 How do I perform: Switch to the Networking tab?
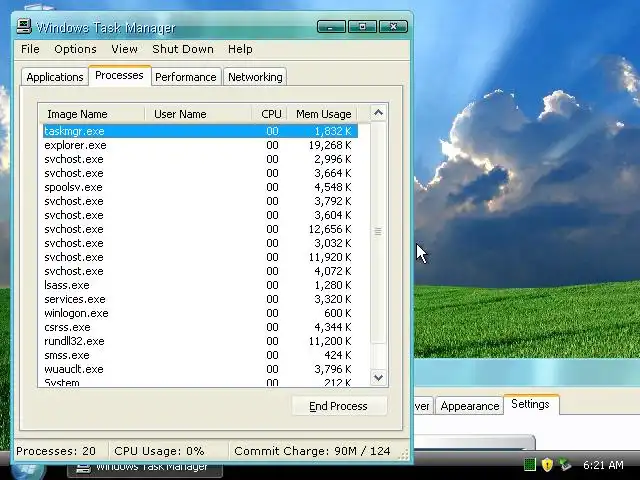tap(255, 77)
